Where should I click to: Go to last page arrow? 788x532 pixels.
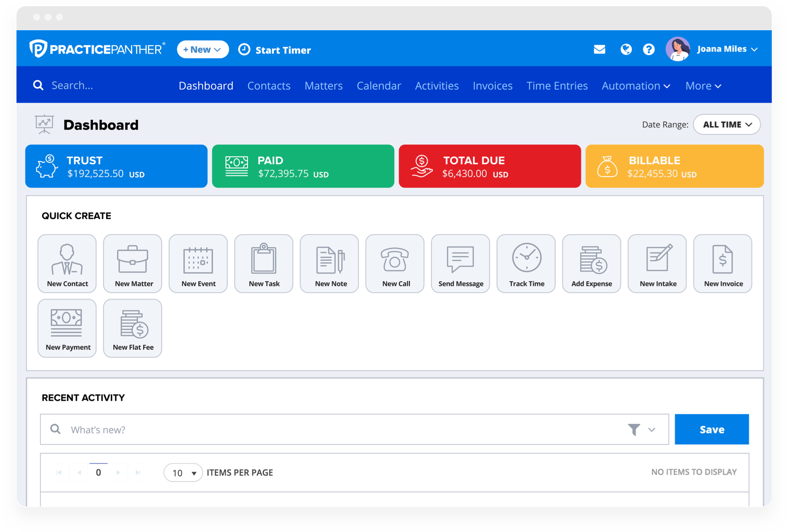pyautogui.click(x=138, y=472)
